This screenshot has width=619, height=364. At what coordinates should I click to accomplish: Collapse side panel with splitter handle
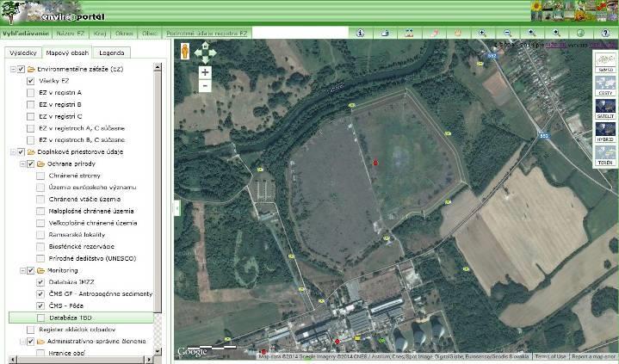point(177,207)
